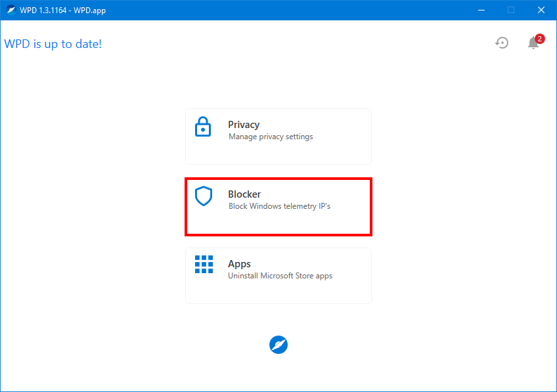Click 'Block Windows telemetry IP's' text
The width and height of the screenshot is (557, 392).
(x=280, y=206)
